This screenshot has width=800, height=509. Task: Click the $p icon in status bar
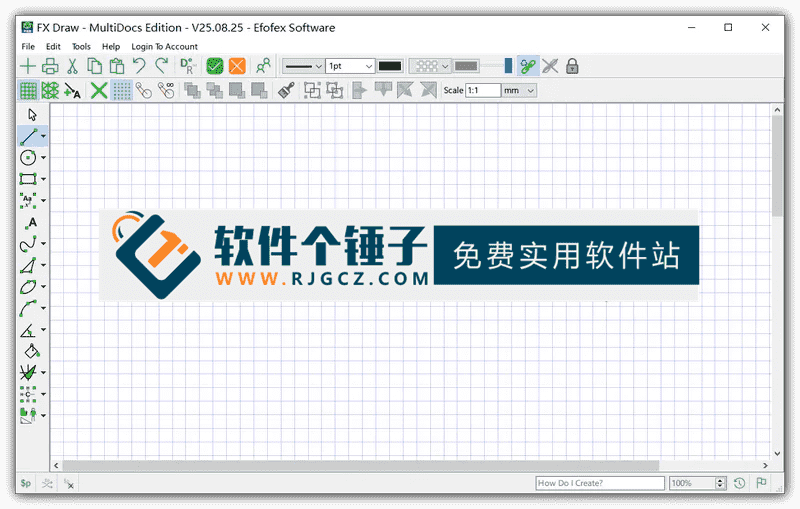pyautogui.click(x=26, y=483)
